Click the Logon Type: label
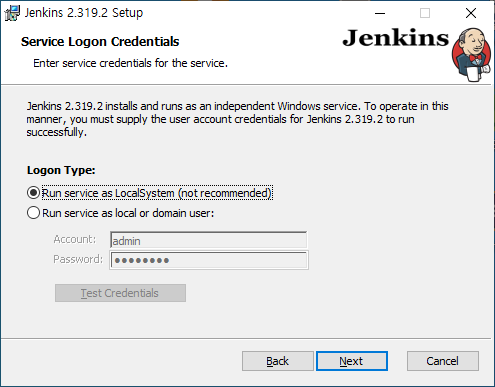495x387 pixels. coord(61,170)
